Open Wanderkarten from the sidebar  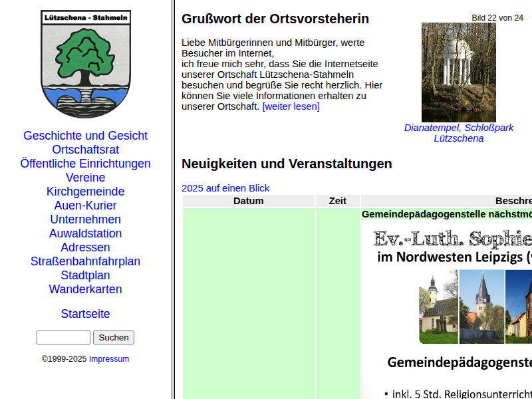[x=85, y=289]
